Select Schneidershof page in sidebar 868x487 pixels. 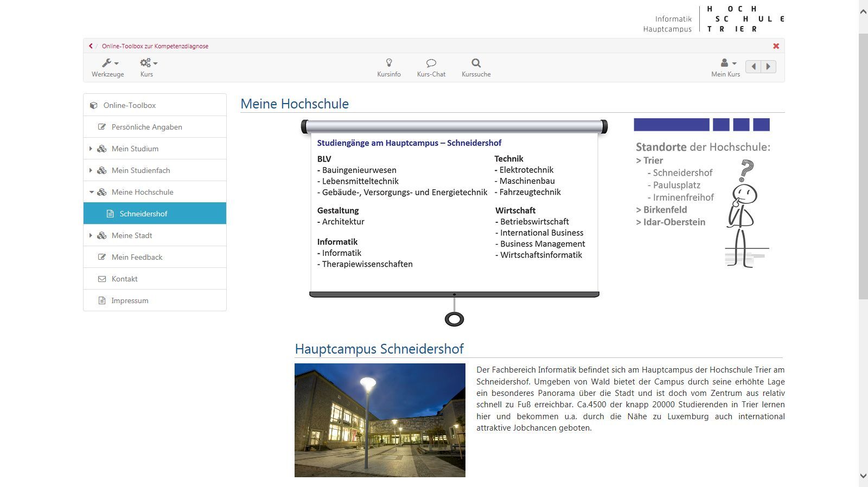coord(155,214)
